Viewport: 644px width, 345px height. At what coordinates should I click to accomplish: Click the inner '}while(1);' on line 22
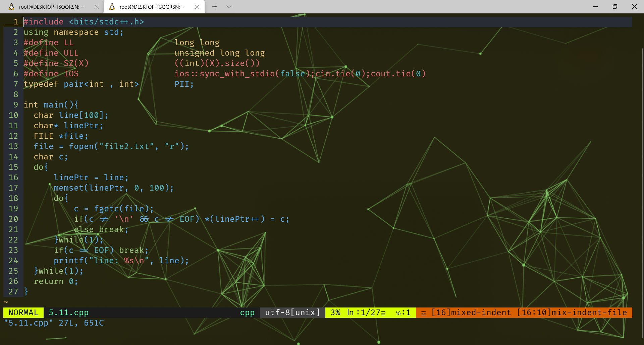pos(79,240)
